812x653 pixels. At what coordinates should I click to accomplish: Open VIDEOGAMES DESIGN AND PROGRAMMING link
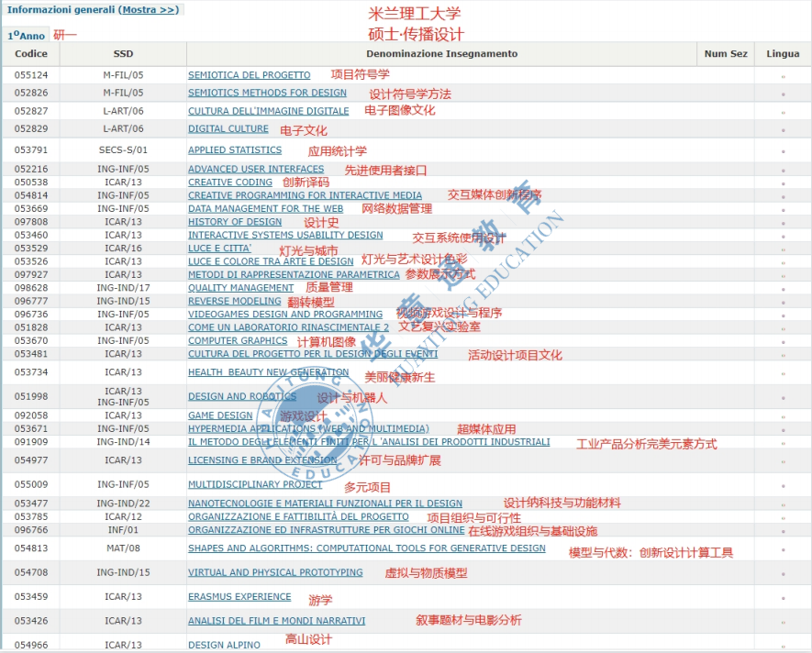click(285, 315)
